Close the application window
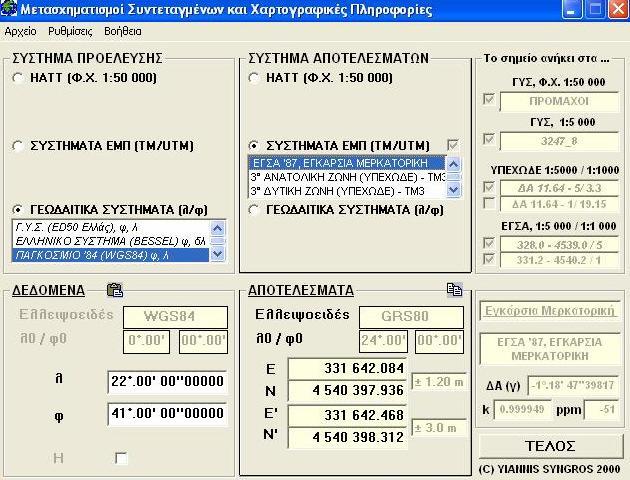Viewport: 630px width, 480px height. (619, 10)
